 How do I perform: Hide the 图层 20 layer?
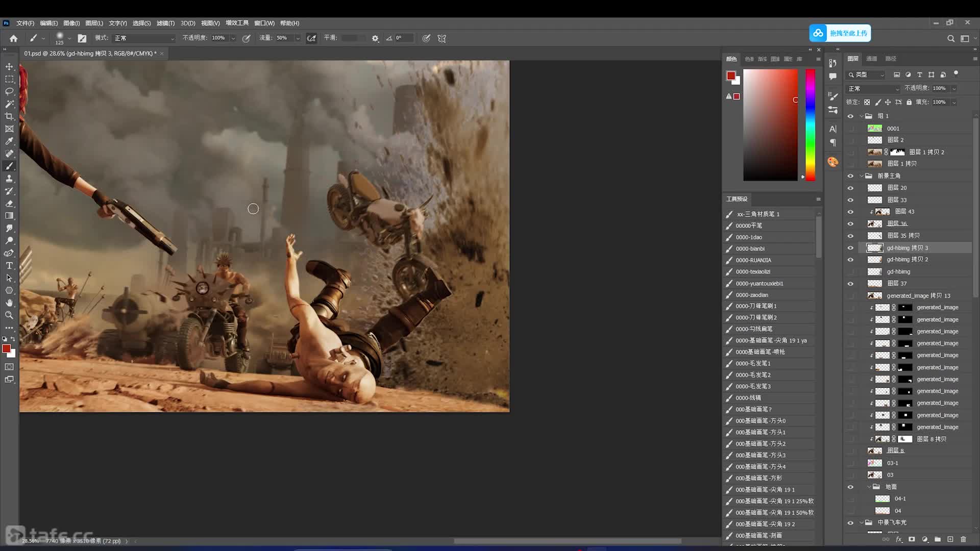(x=850, y=188)
